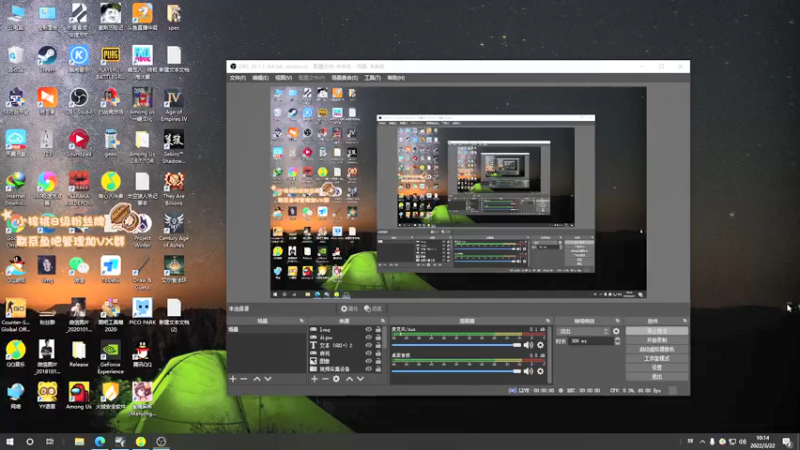
Task: Open source properties gear in sources toolbar
Action: coord(336,379)
